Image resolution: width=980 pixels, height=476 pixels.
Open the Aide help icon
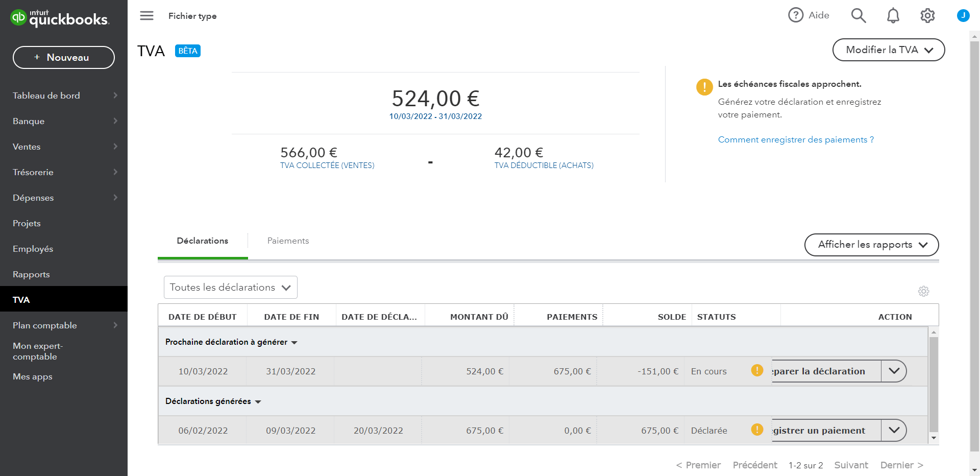click(x=795, y=15)
